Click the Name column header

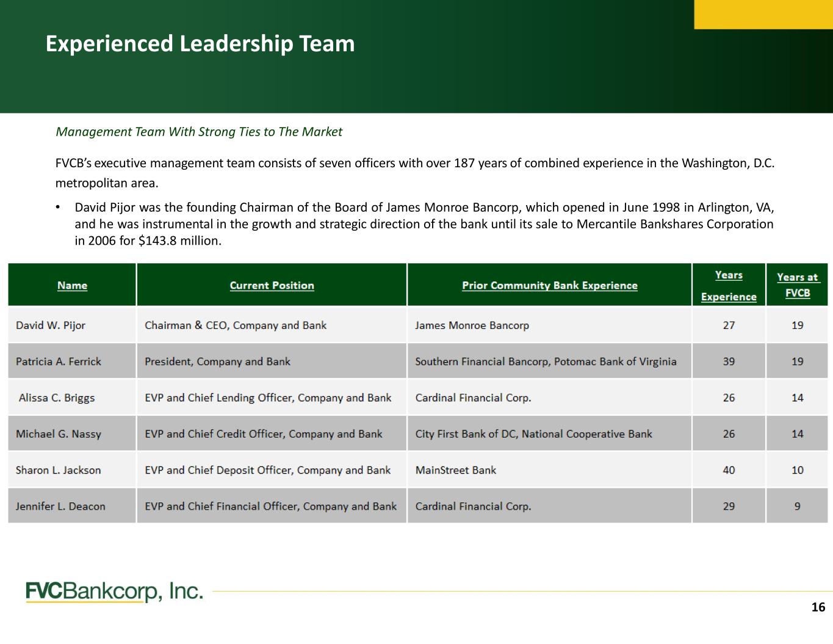(x=72, y=285)
